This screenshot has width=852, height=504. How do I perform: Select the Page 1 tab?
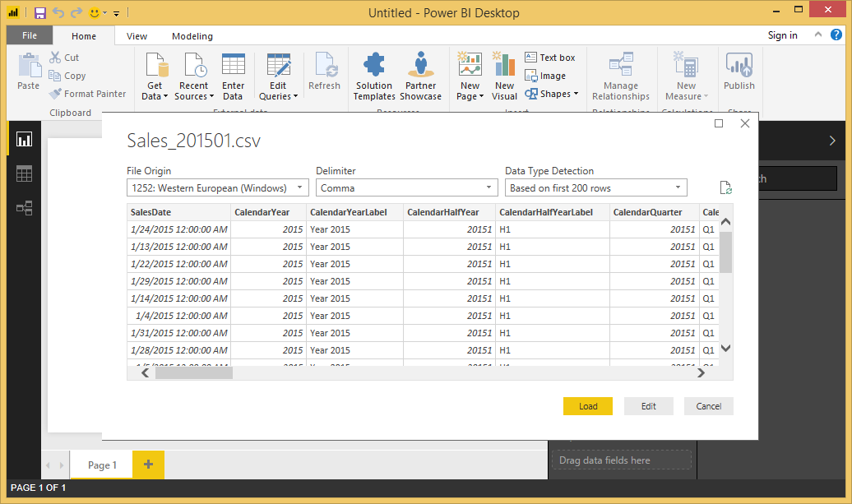[x=102, y=465]
